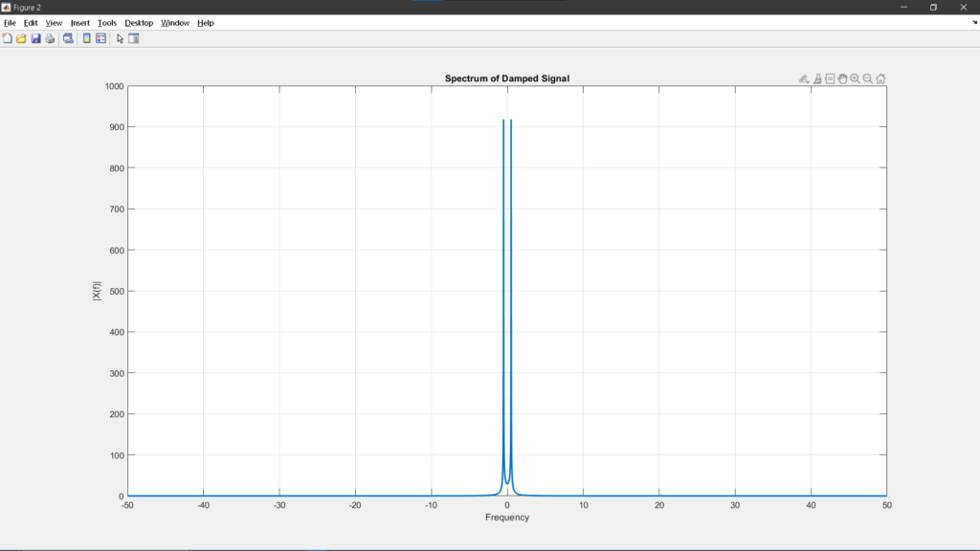Print the figure using the printer icon
Viewport: 980px width, 551px height.
click(50, 38)
